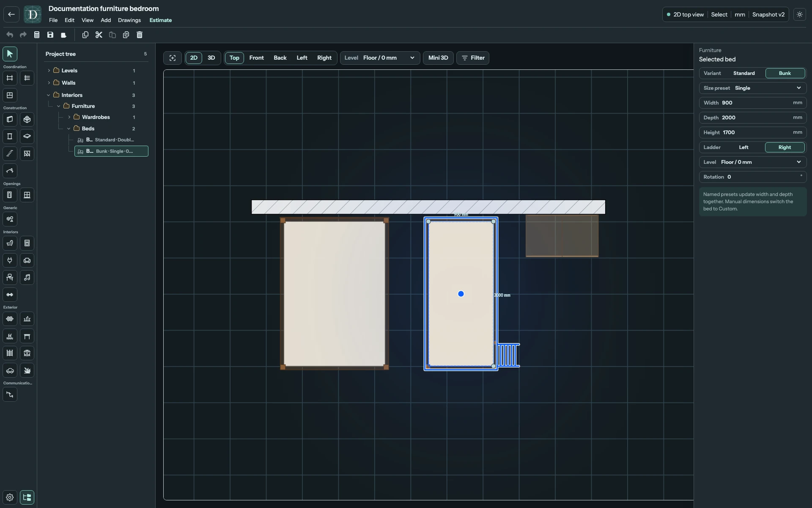Click the Filter button
The width and height of the screenshot is (812, 508).
coord(473,58)
